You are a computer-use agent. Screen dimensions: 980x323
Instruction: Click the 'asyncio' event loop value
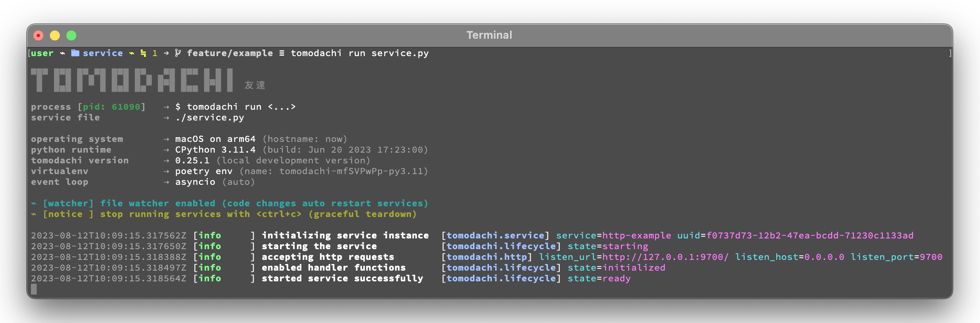195,182
